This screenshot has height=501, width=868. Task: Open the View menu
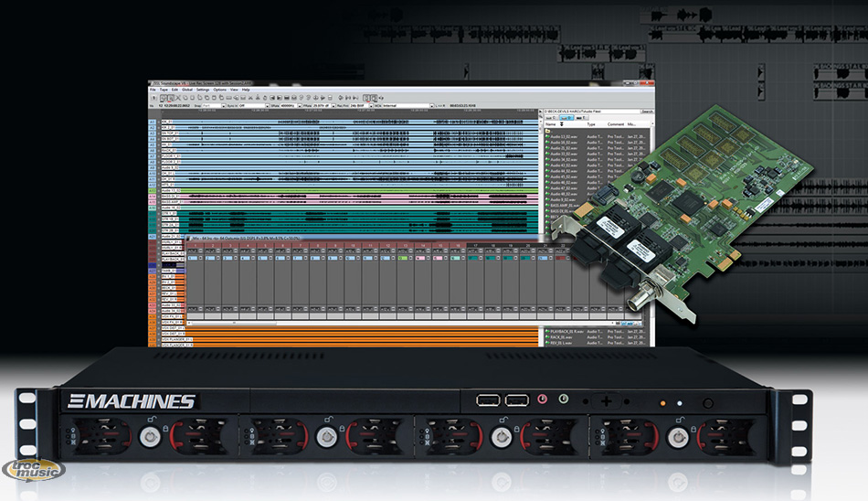(x=234, y=90)
